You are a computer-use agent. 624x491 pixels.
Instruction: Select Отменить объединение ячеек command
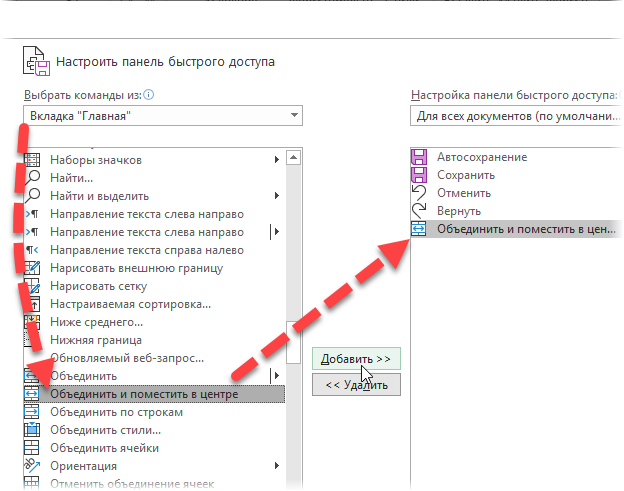coord(132,484)
